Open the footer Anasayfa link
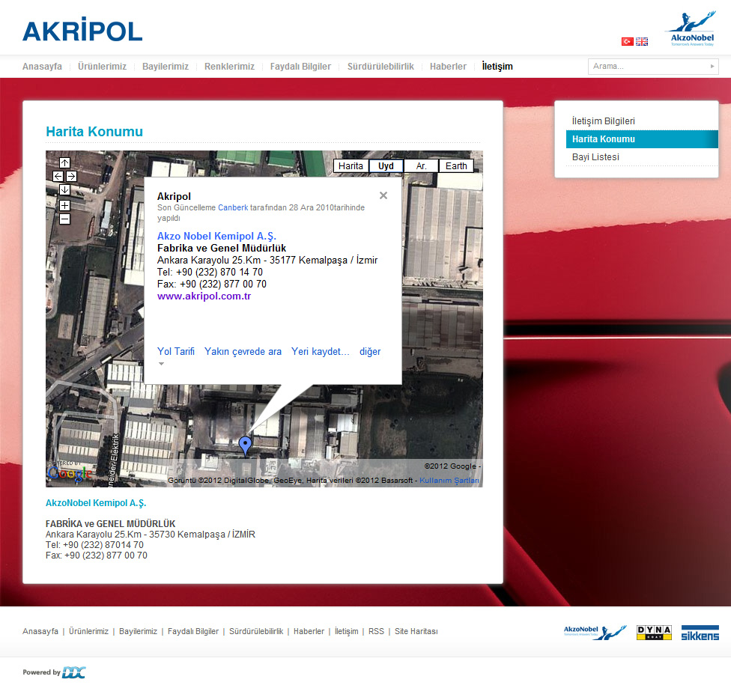This screenshot has width=731, height=700. coord(40,631)
